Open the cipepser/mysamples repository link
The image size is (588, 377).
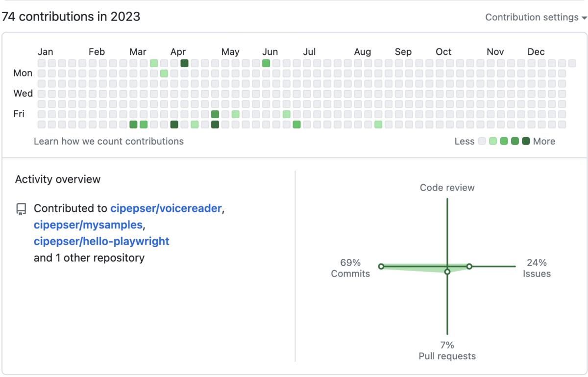tap(88, 225)
